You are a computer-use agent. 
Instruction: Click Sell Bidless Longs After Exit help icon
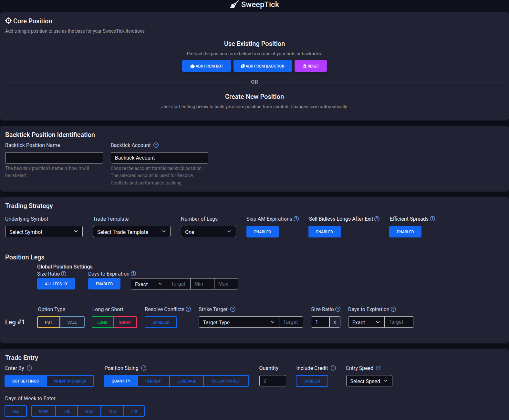377,219
